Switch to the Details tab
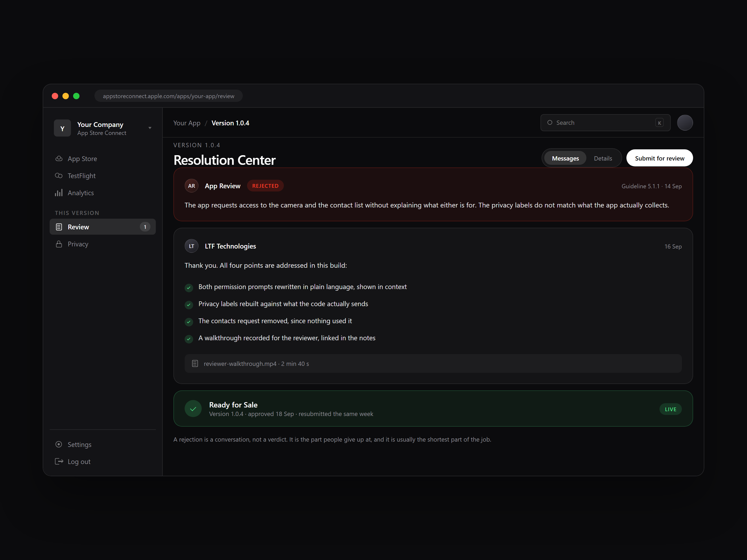Viewport: 747px width, 560px height. tap(603, 158)
